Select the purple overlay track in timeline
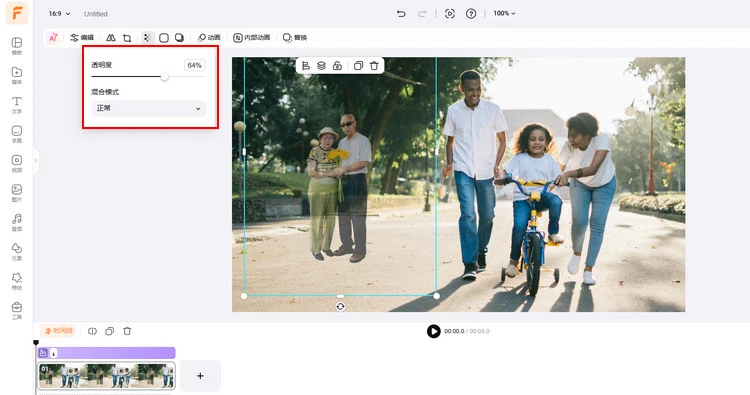The height and width of the screenshot is (395, 750). 106,353
